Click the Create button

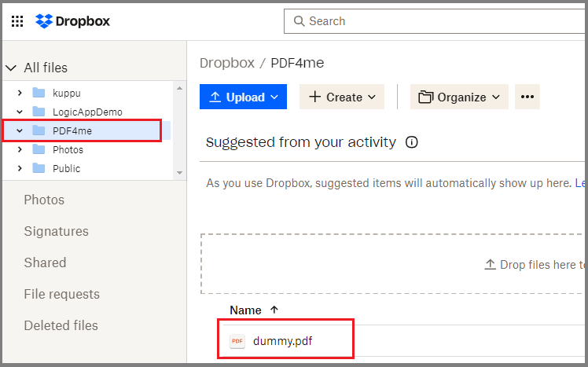(x=342, y=97)
